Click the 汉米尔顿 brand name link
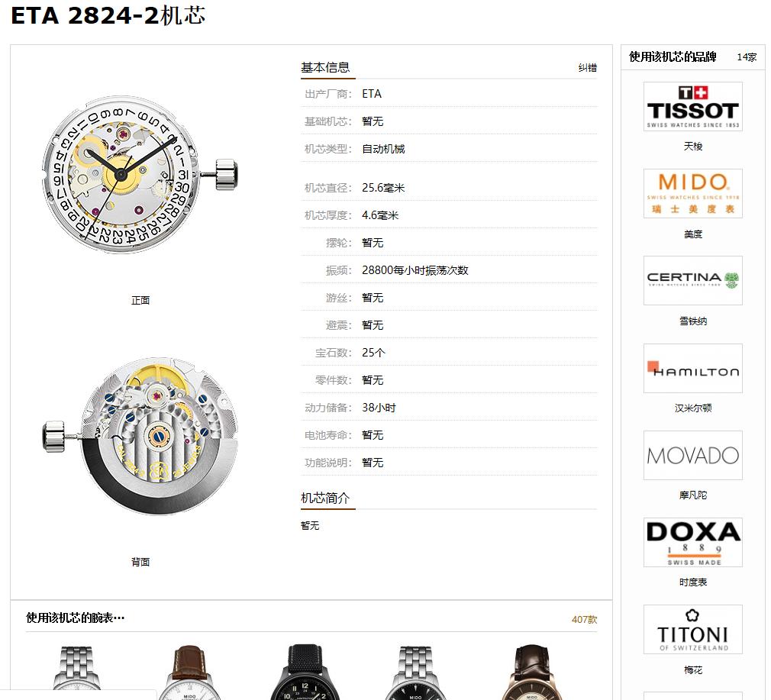771x700 pixels. click(x=693, y=408)
